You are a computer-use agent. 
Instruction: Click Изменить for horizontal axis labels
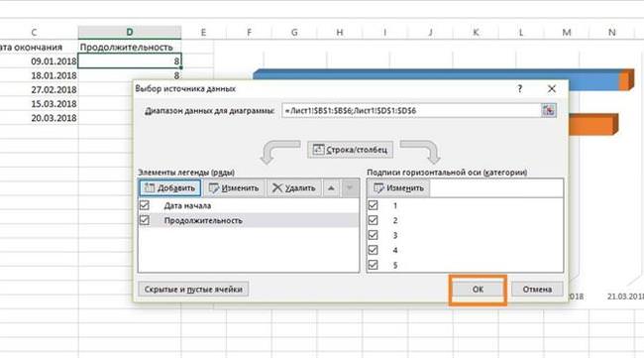tap(398, 188)
